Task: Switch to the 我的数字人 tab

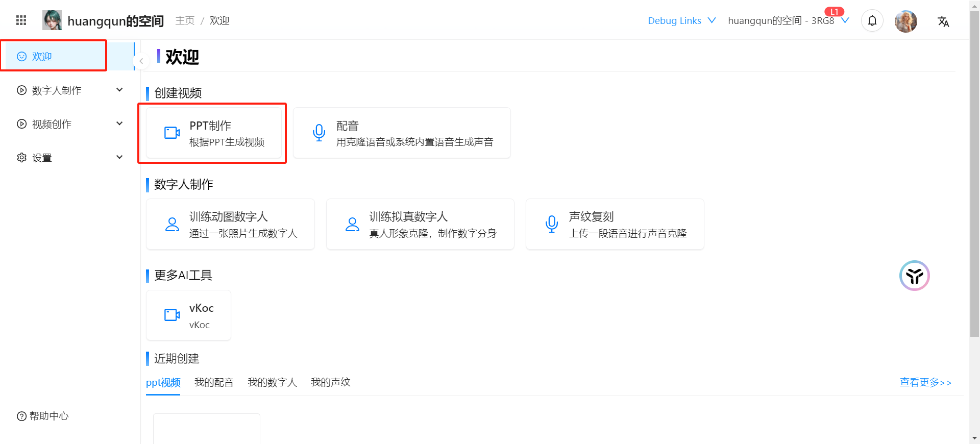Action: (272, 383)
